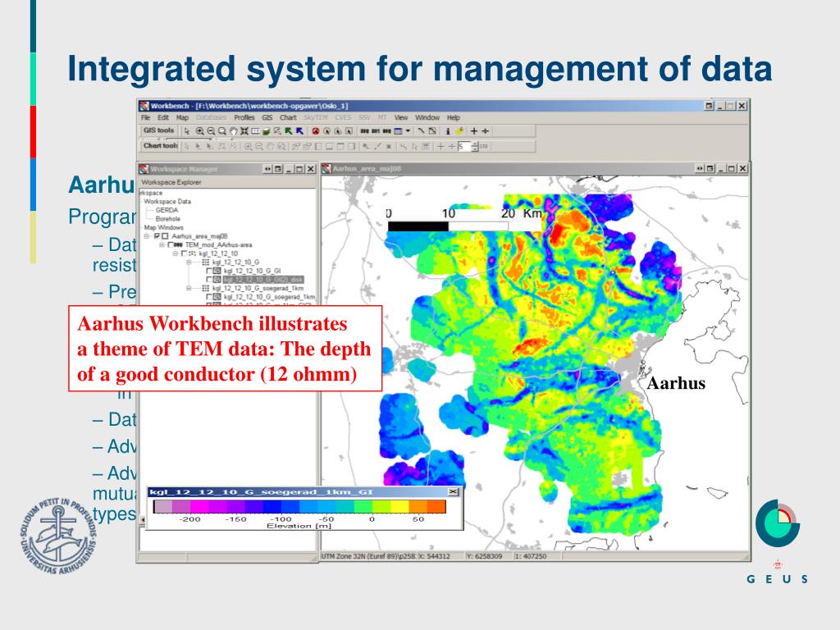
Task: Select the Map Windows tree node
Action: point(163,228)
